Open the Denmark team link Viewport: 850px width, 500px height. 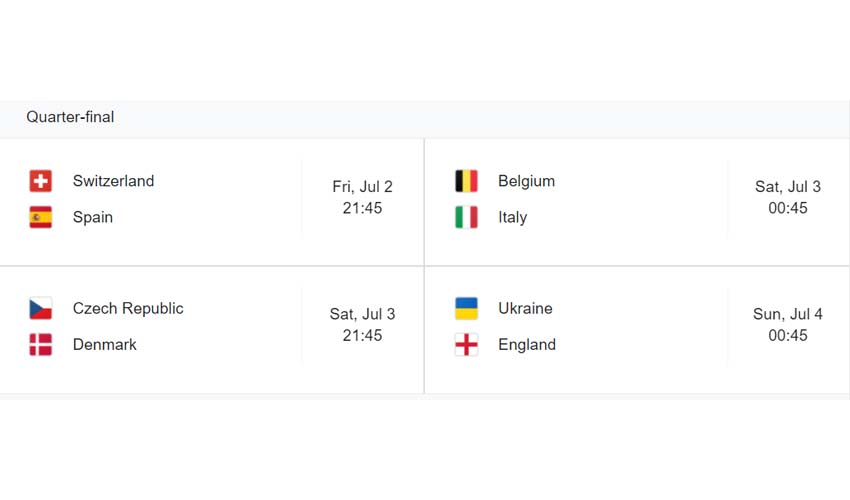point(105,345)
